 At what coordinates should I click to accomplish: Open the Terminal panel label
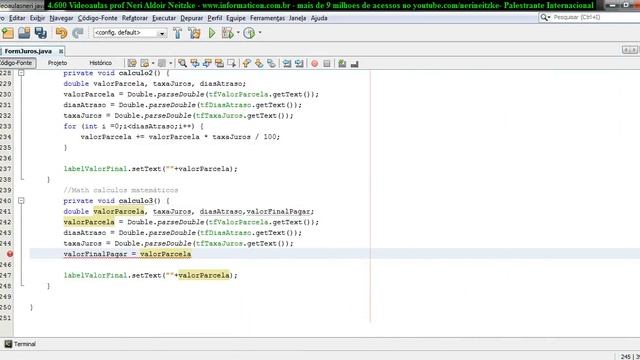pyautogui.click(x=25, y=344)
